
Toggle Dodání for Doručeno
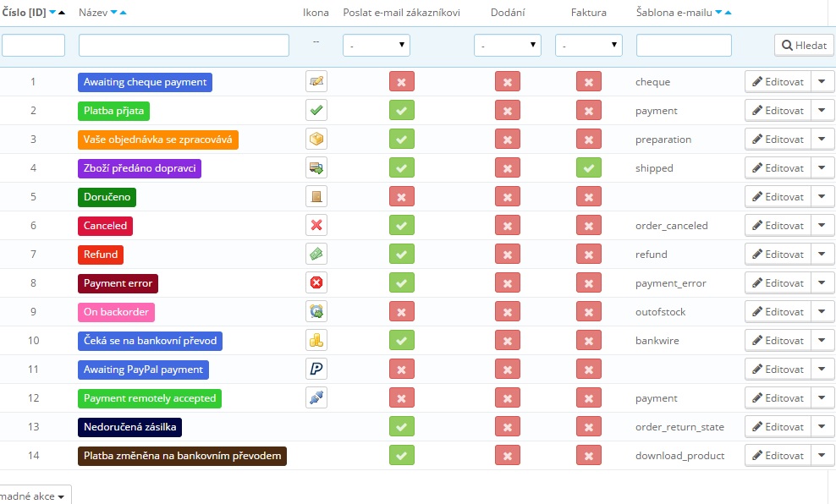pos(508,197)
